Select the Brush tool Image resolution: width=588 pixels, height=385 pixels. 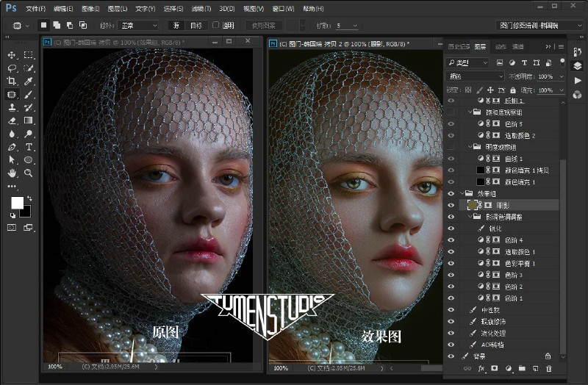click(x=29, y=95)
